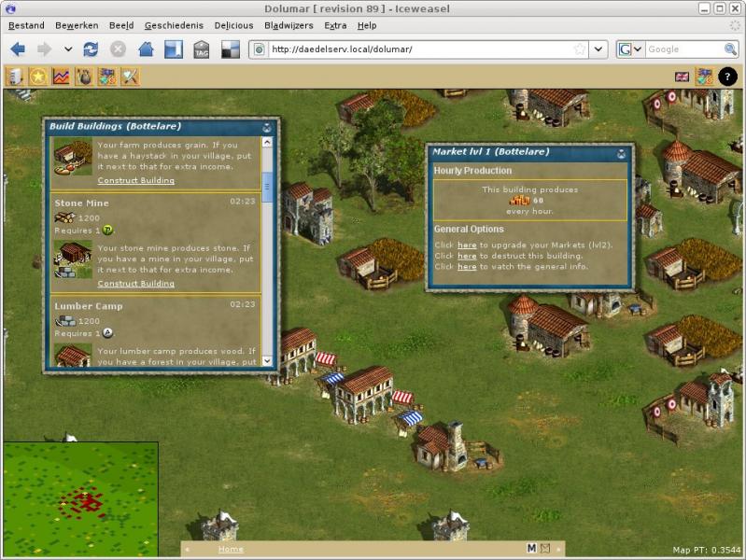This screenshot has width=746, height=560.
Task: Open the crossed tools icon in game toolbar
Action: (x=130, y=77)
